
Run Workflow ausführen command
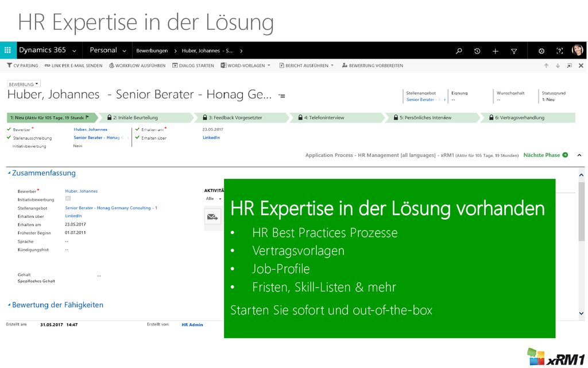click(x=137, y=66)
